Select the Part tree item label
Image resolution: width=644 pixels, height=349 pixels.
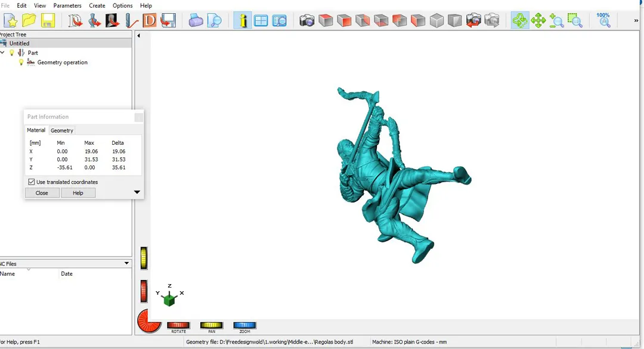point(33,52)
